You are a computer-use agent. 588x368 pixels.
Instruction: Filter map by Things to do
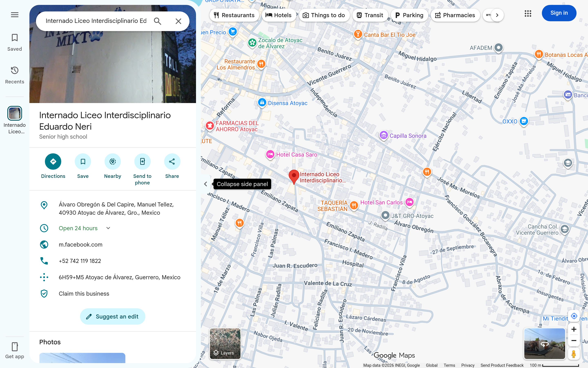324,15
